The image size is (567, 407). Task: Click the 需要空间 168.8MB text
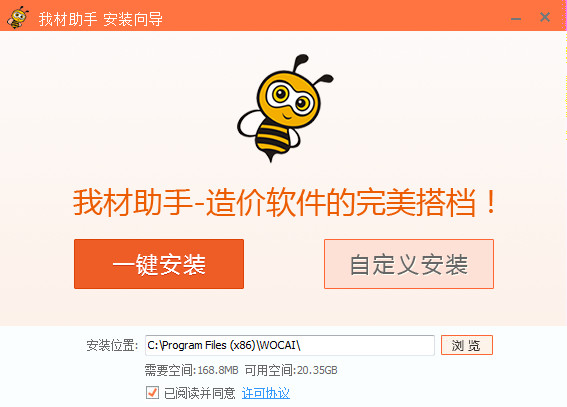[192, 370]
